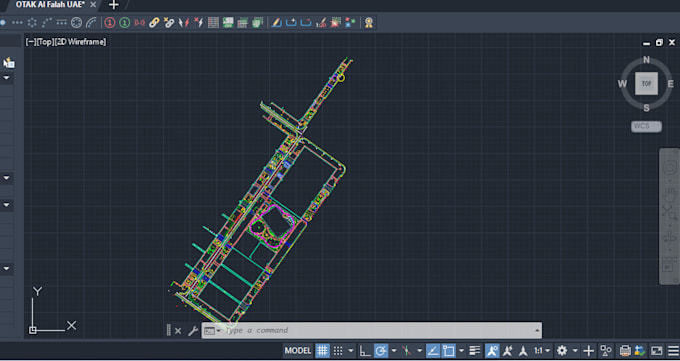Viewport: 680px width, 361px height.
Task: Click the curved dotted path array icon
Action: coord(47,22)
